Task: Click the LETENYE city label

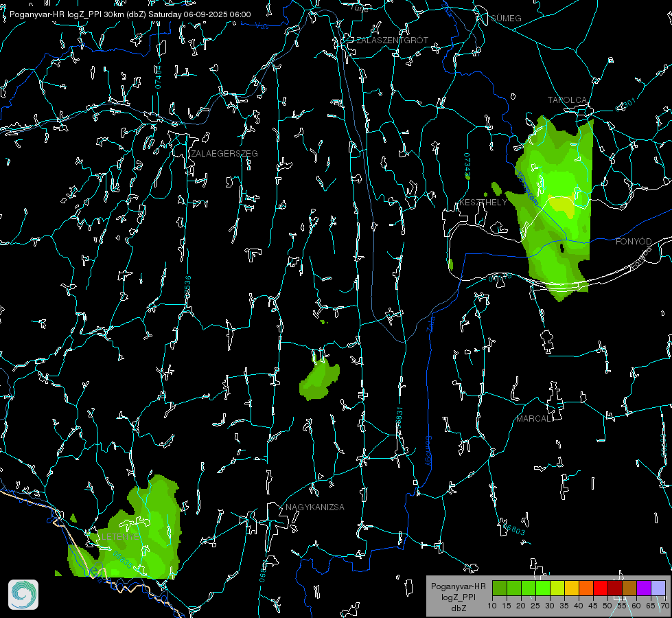Action: (x=120, y=537)
